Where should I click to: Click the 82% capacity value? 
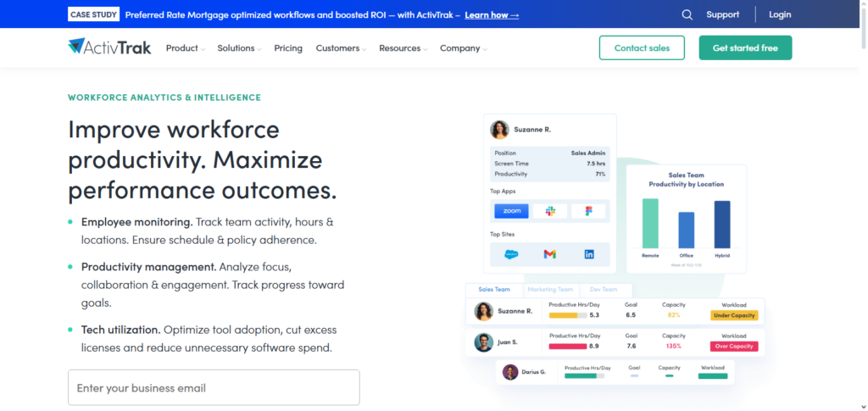click(674, 315)
